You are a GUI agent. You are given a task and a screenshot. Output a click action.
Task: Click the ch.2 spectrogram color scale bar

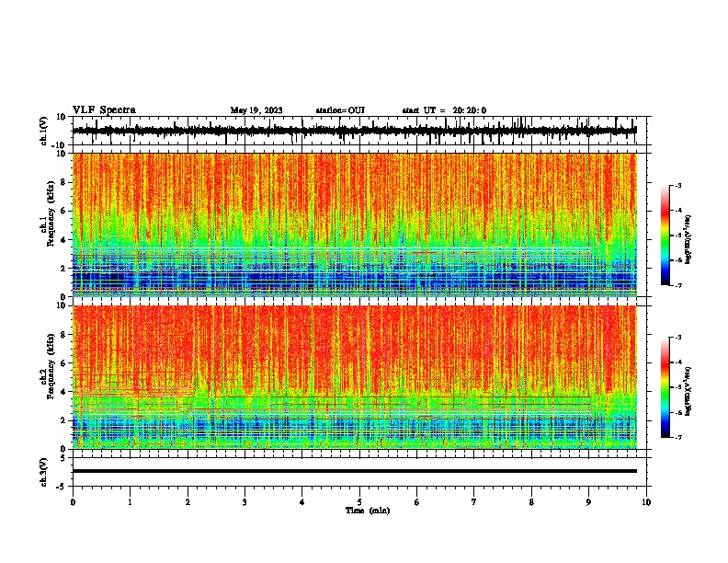[665, 387]
